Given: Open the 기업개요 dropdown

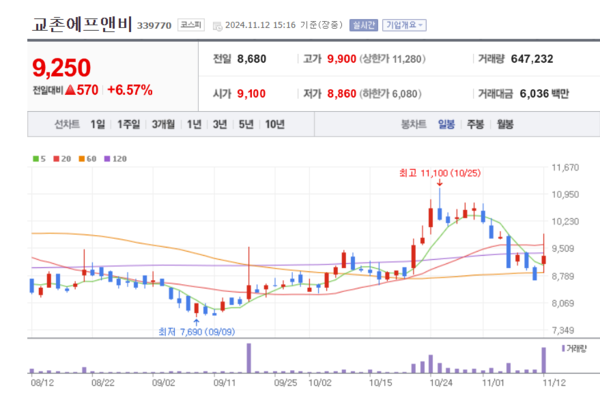Looking at the screenshot, I should (x=404, y=25).
